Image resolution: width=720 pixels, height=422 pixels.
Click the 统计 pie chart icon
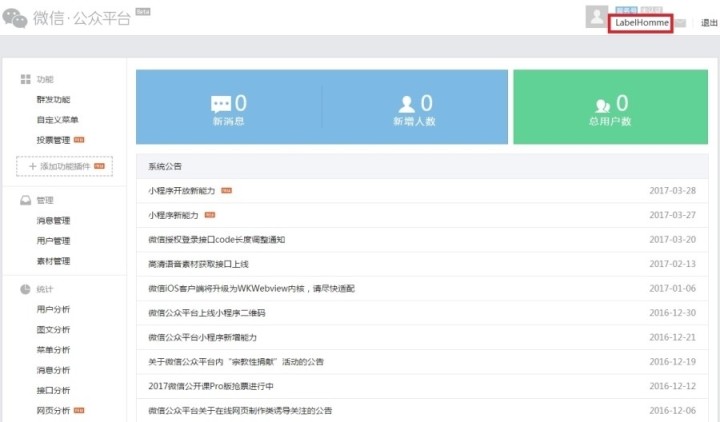[25, 289]
